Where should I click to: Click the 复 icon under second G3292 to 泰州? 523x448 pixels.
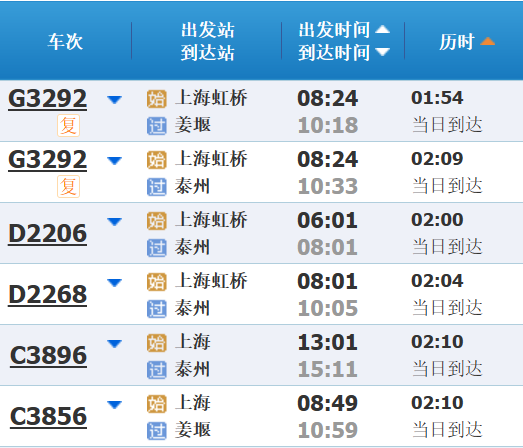tap(68, 186)
